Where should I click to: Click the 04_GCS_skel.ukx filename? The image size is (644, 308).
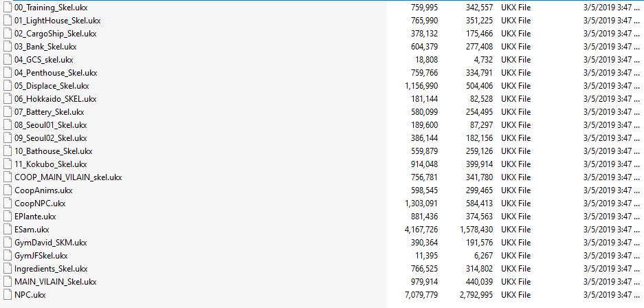pos(43,60)
